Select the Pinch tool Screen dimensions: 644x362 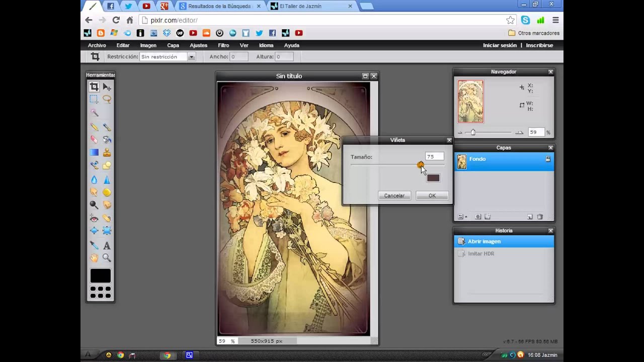pyautogui.click(x=107, y=231)
